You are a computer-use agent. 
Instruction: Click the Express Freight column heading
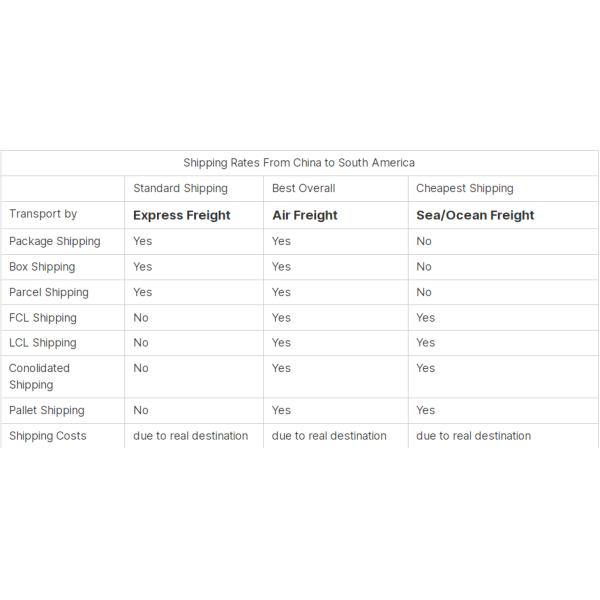[x=182, y=215]
